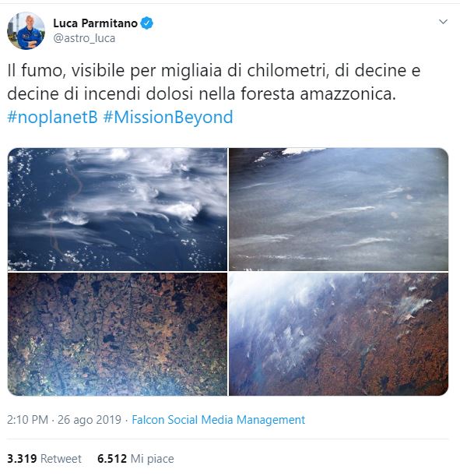Click the 3.319 retweet count number
The image size is (460, 476).
22,459
